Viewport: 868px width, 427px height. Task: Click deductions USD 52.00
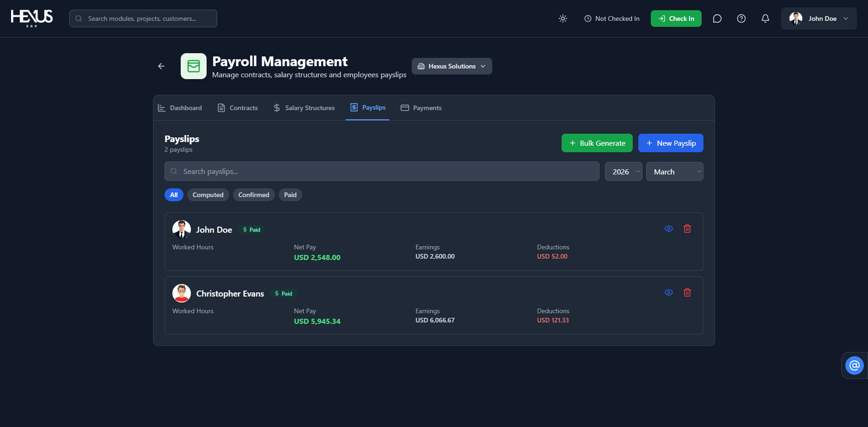552,256
